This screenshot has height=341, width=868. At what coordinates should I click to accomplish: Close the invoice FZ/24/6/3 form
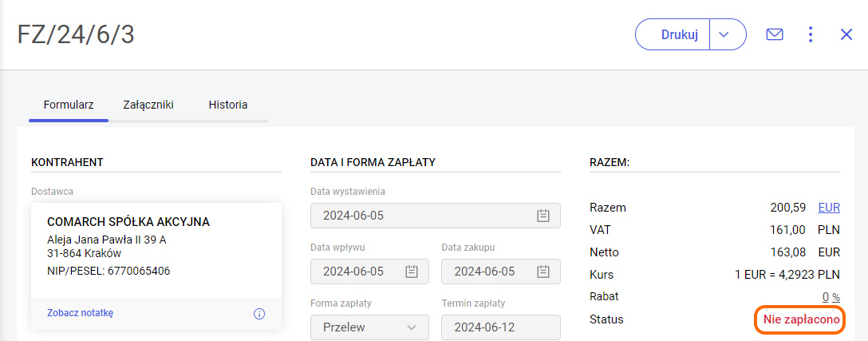(x=846, y=34)
